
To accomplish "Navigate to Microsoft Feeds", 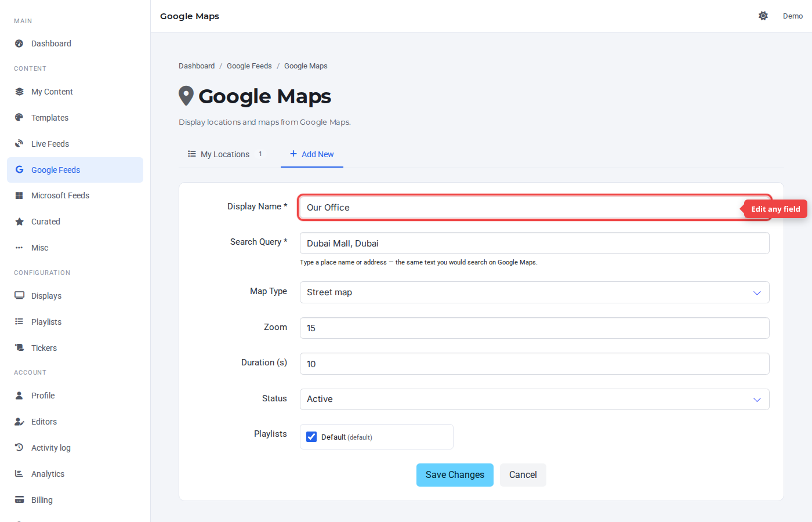I will click(x=75, y=195).
